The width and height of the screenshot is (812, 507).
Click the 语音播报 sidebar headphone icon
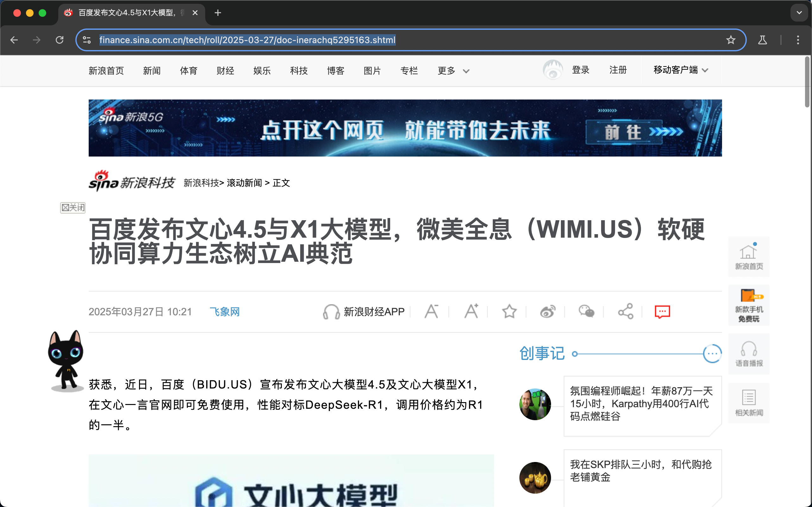(749, 354)
